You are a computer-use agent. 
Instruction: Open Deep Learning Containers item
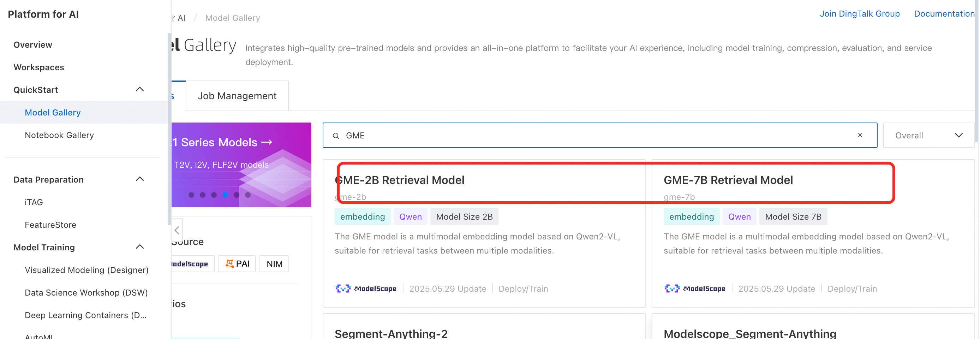pos(85,315)
